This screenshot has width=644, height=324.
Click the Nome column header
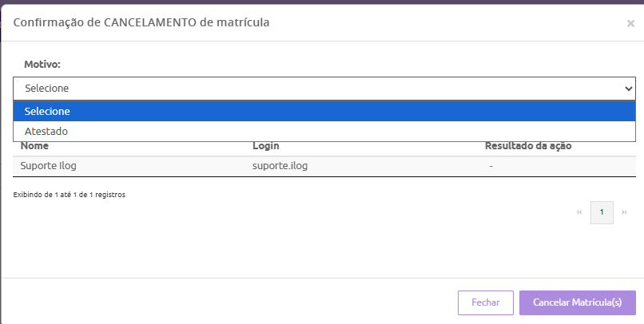point(35,146)
